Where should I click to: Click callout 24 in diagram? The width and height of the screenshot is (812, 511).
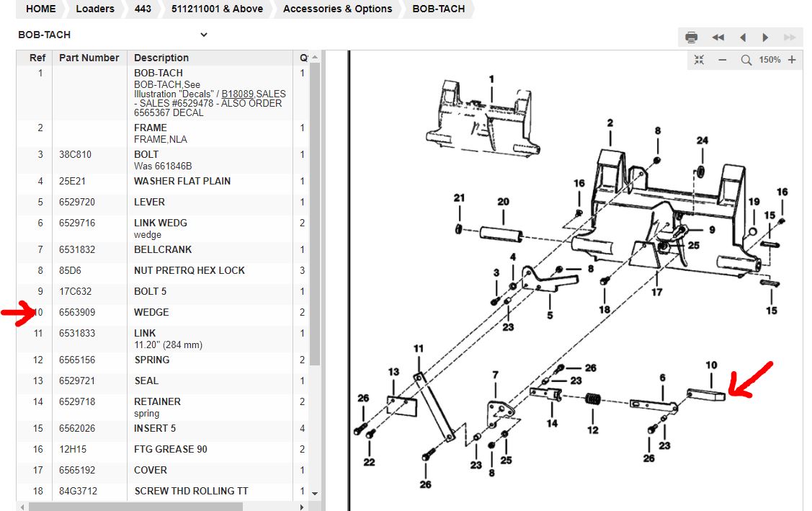click(702, 141)
